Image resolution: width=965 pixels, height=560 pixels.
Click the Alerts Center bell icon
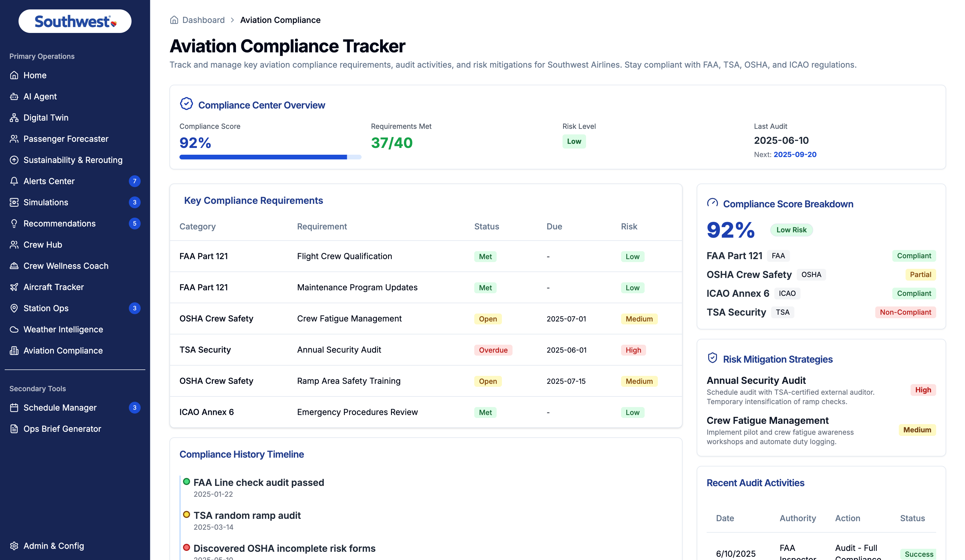[14, 181]
